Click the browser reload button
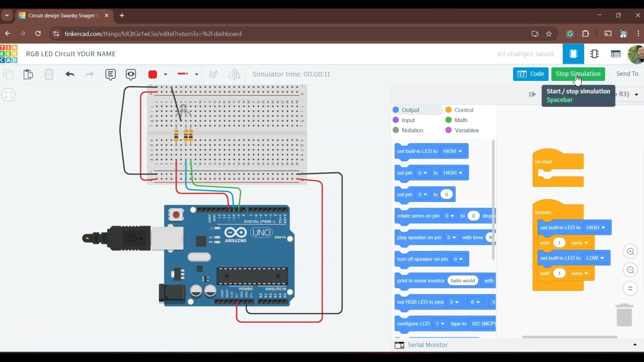 (x=38, y=34)
